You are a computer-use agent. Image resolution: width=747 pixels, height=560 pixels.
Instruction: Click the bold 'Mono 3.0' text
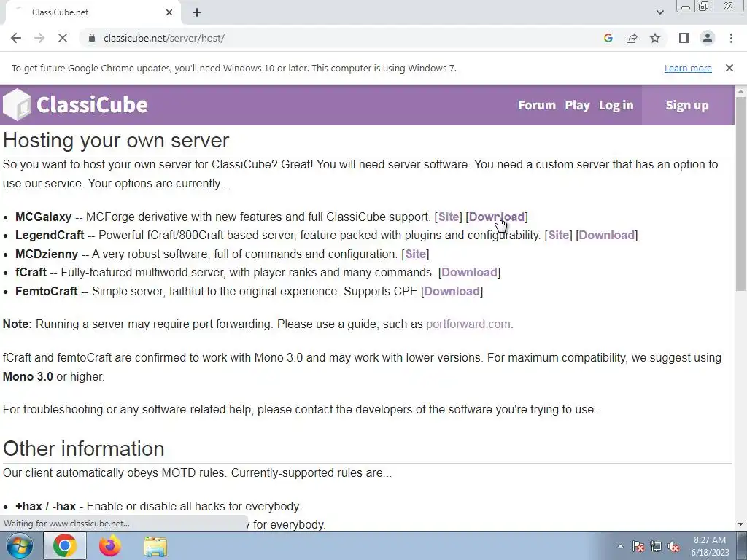[x=28, y=377]
